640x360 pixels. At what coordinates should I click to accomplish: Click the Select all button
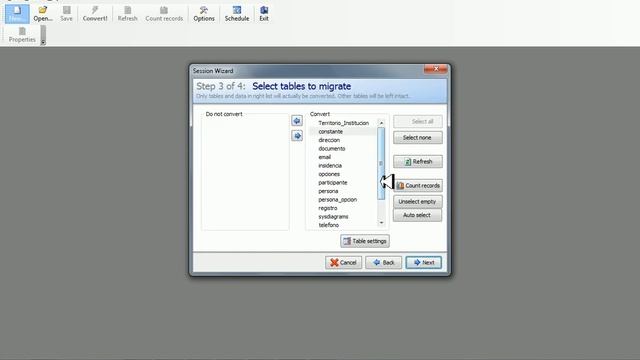tap(418, 121)
